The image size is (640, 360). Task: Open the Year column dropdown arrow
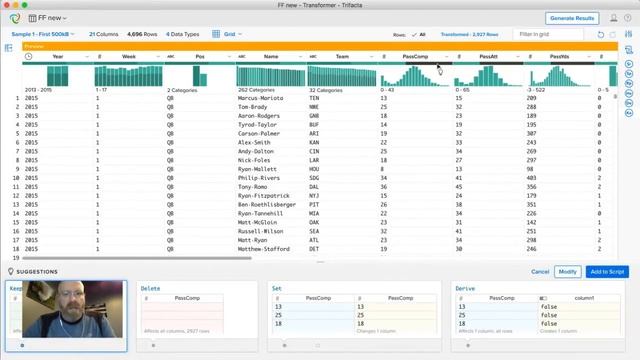87,57
